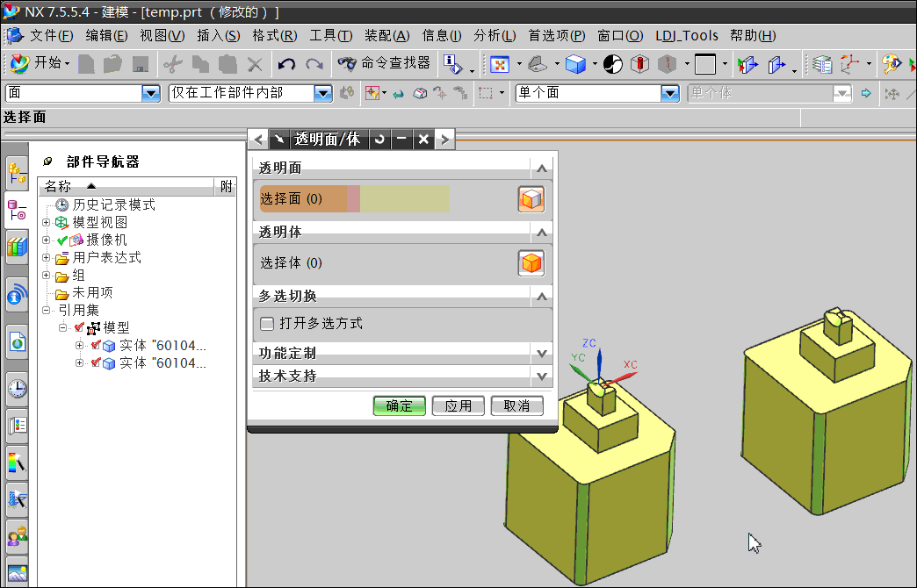Click the 确定 button
This screenshot has width=917, height=588.
coord(399,405)
